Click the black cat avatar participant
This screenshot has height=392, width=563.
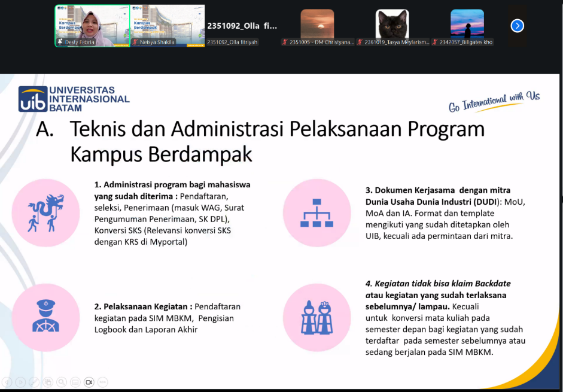392,25
